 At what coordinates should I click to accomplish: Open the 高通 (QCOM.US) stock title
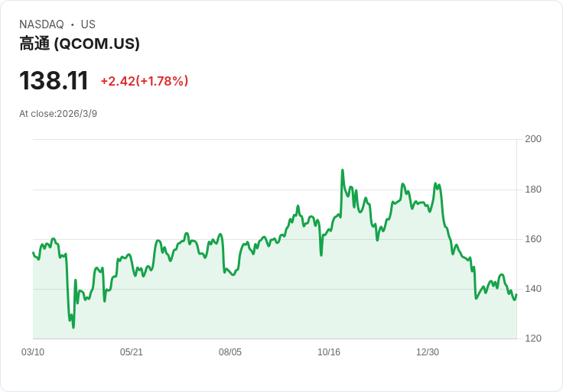80,44
